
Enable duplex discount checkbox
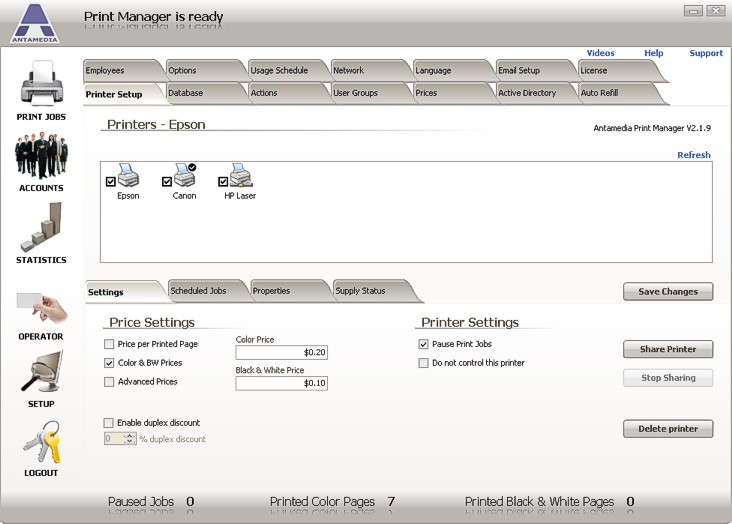coord(108,423)
